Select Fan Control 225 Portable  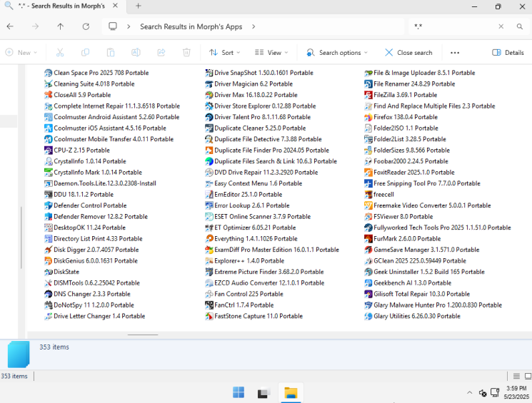[244, 294]
